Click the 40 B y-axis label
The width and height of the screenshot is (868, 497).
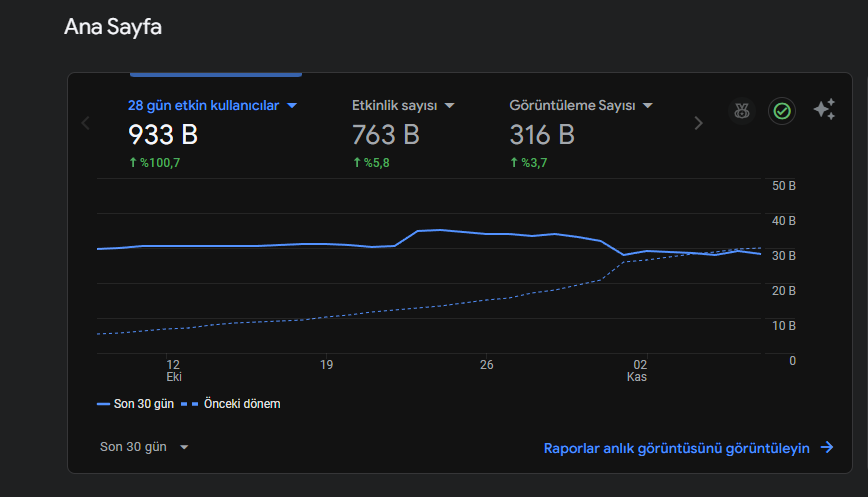pyautogui.click(x=784, y=221)
